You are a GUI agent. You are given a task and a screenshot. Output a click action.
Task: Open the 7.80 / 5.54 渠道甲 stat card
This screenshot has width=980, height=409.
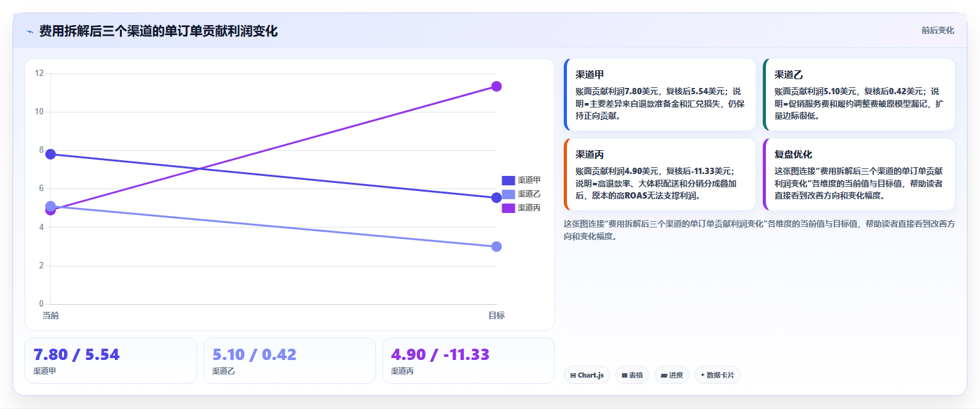click(110, 361)
